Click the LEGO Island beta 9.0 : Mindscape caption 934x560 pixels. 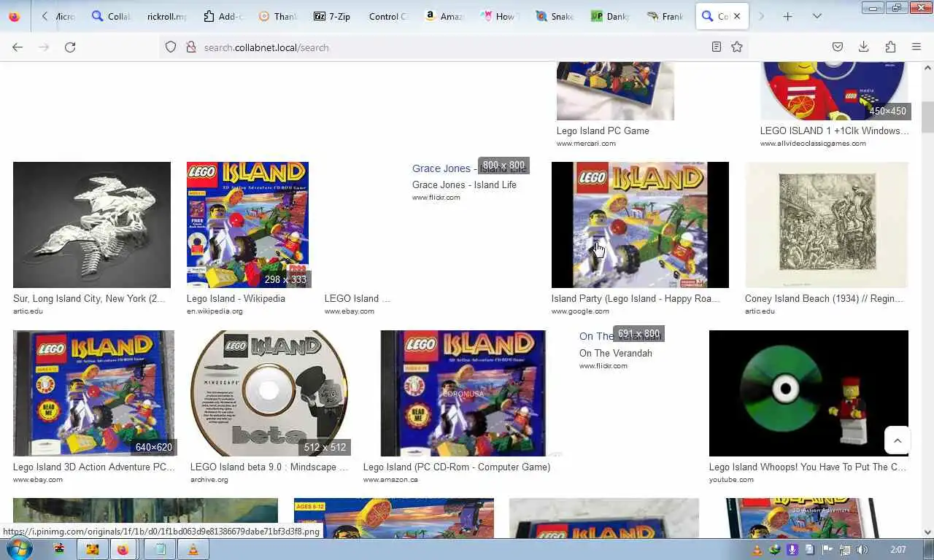[269, 467]
